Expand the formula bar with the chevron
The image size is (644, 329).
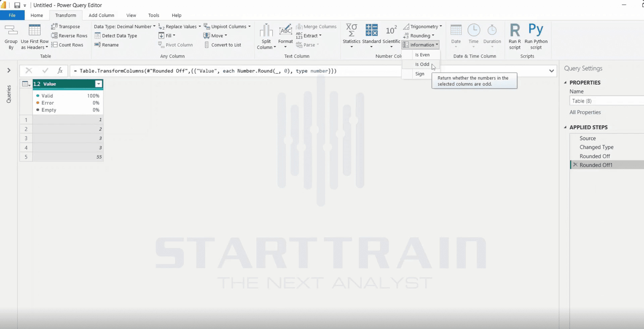pos(551,71)
